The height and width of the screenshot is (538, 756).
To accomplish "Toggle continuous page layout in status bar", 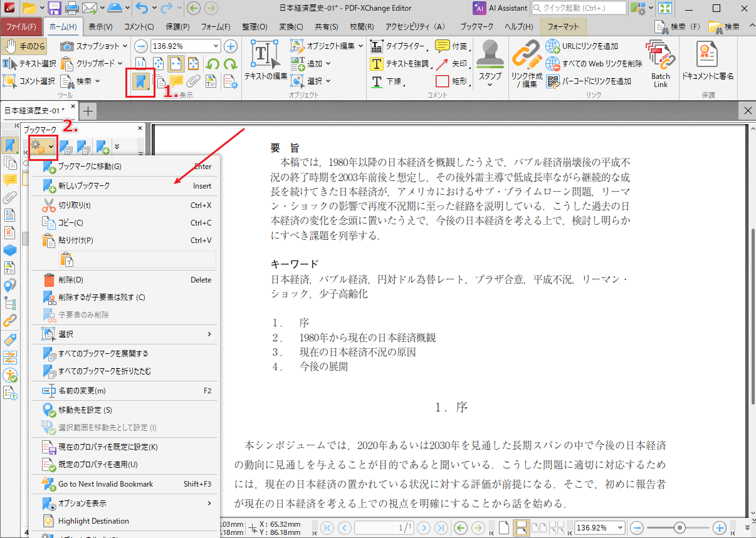I will tap(520, 528).
